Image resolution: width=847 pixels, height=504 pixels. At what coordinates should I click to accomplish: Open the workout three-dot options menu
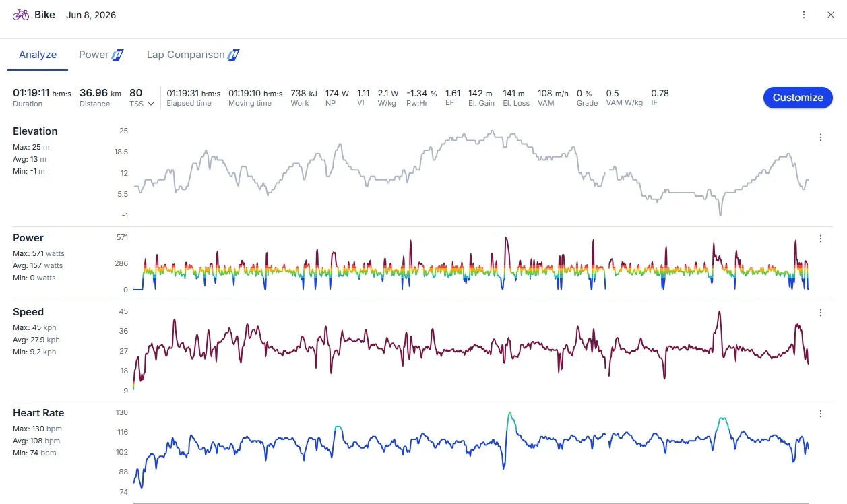[804, 15]
